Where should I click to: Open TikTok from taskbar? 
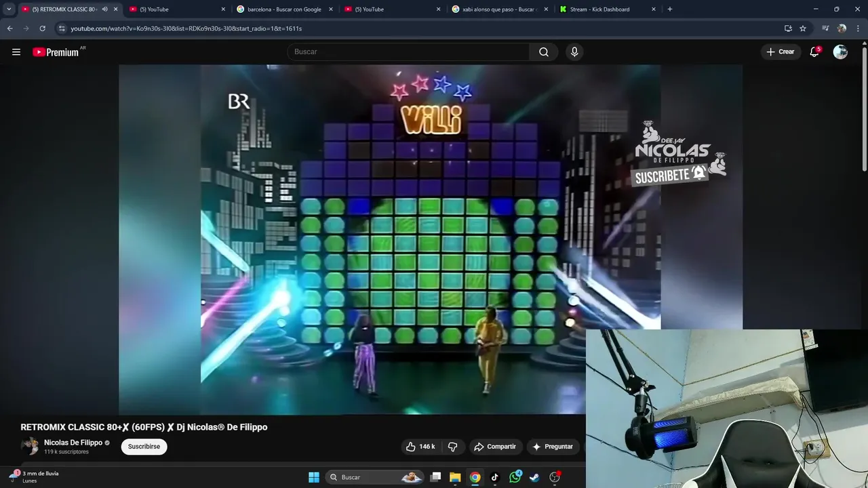494,477
